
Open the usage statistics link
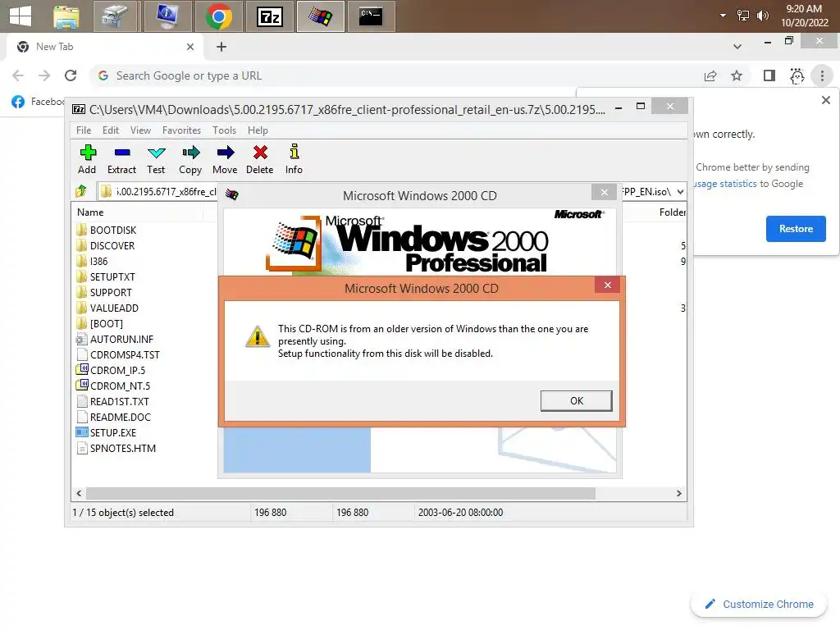[x=726, y=184]
